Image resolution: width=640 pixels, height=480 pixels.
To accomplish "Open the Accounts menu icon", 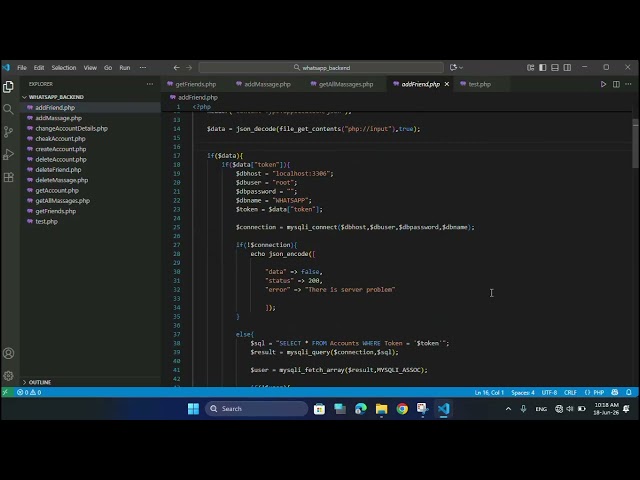I will pyautogui.click(x=8, y=353).
